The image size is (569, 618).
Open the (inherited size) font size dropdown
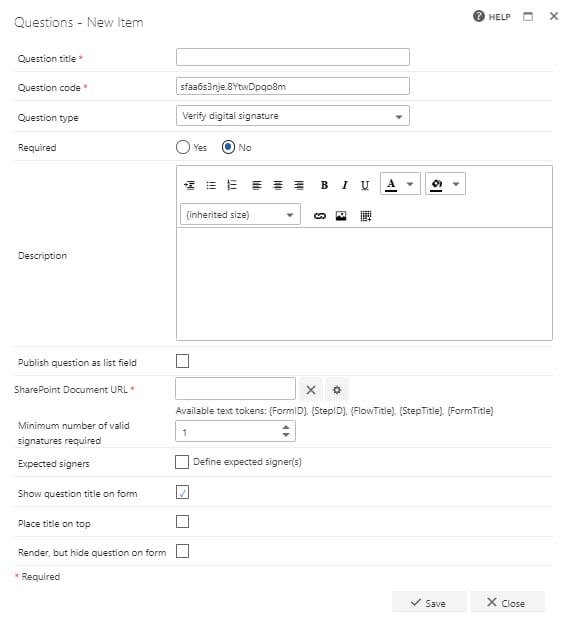tap(240, 214)
